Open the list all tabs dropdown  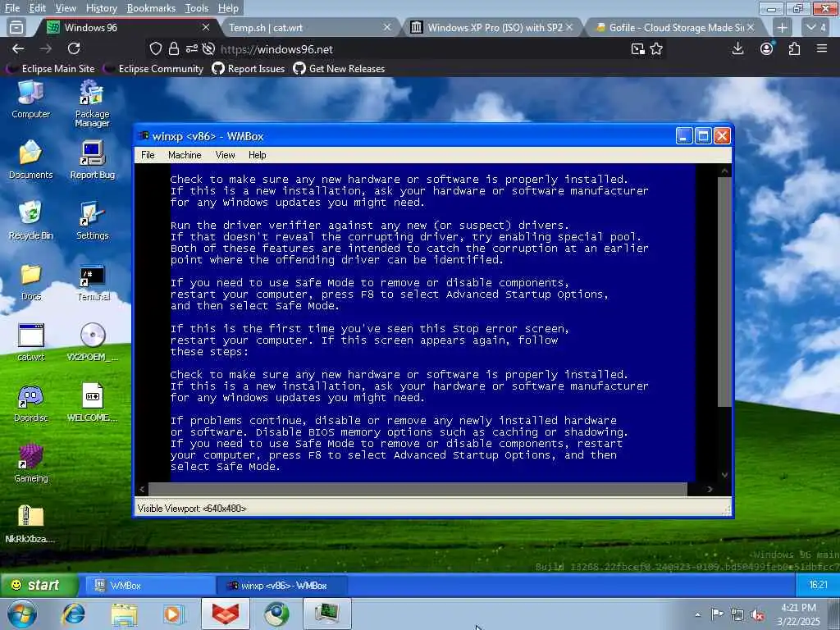817,27
